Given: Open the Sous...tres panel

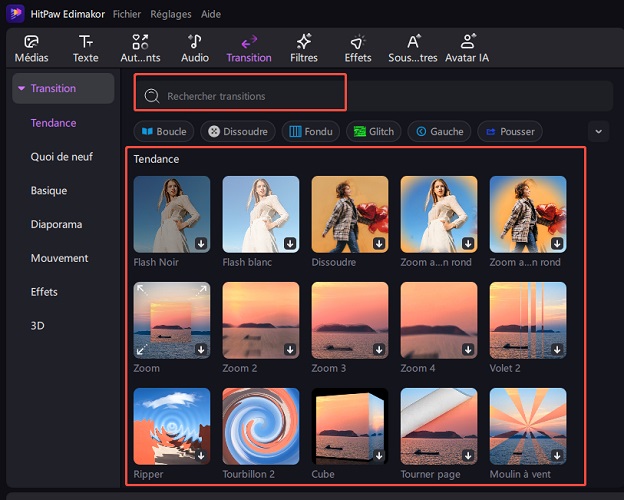Looking at the screenshot, I should [413, 49].
